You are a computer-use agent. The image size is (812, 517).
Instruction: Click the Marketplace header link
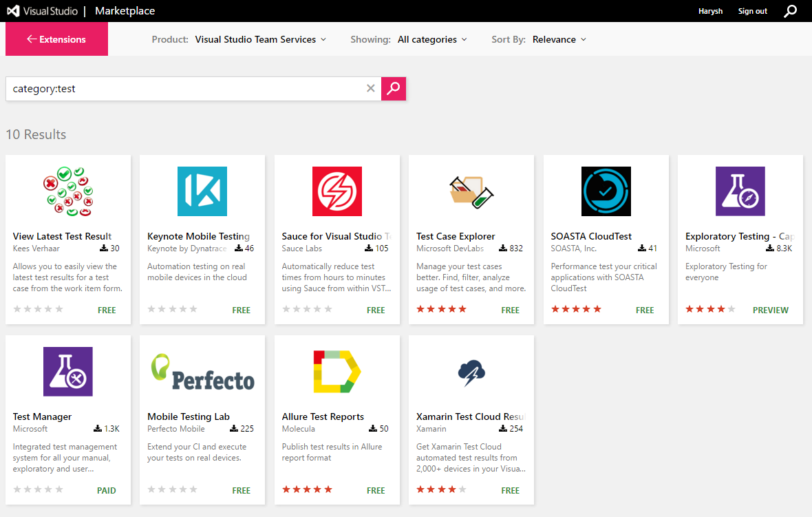pyautogui.click(x=125, y=11)
